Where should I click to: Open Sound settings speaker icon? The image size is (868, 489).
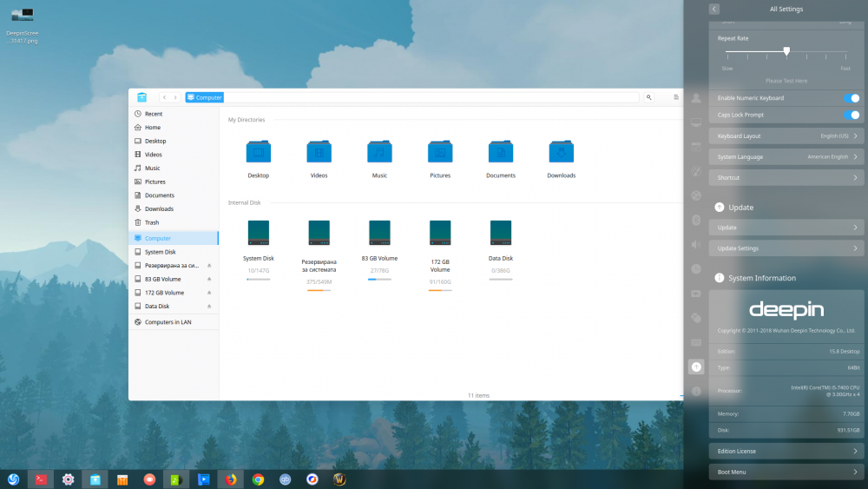coord(696,244)
